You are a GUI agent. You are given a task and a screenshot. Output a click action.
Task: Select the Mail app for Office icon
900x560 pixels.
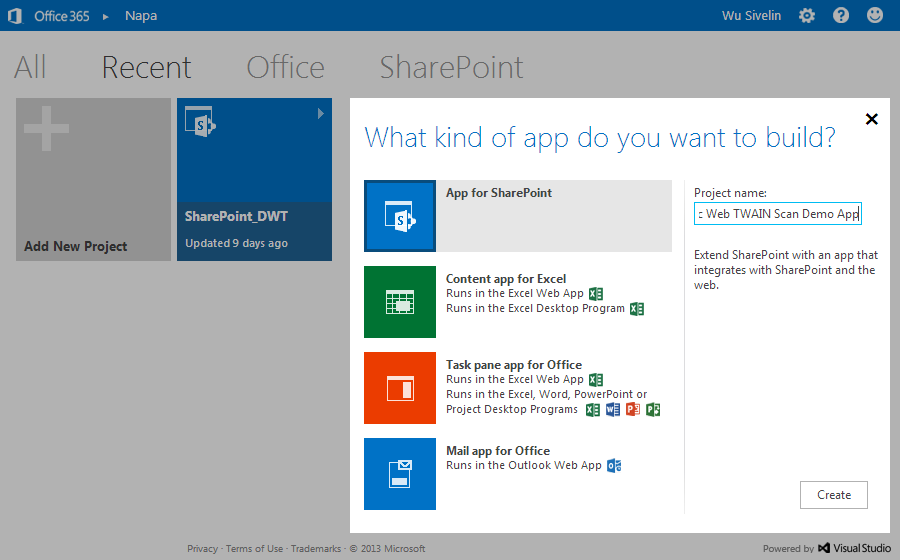[400, 474]
